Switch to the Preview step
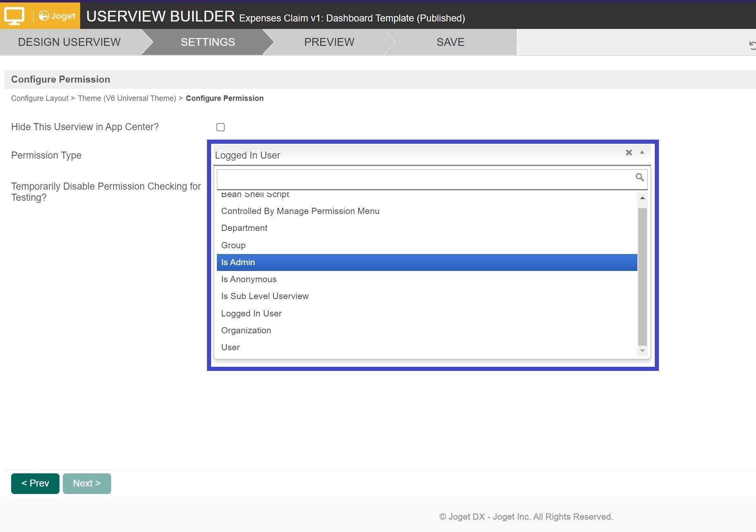Screen dimensions: 756x532 point(329,42)
